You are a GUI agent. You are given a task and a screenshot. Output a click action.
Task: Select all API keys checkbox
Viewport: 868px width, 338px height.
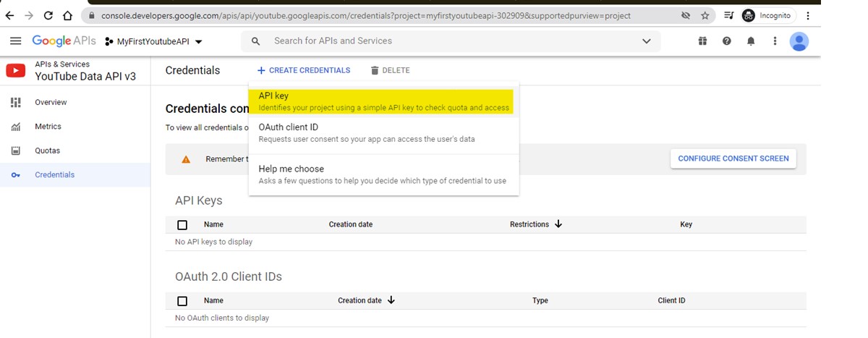tap(182, 225)
